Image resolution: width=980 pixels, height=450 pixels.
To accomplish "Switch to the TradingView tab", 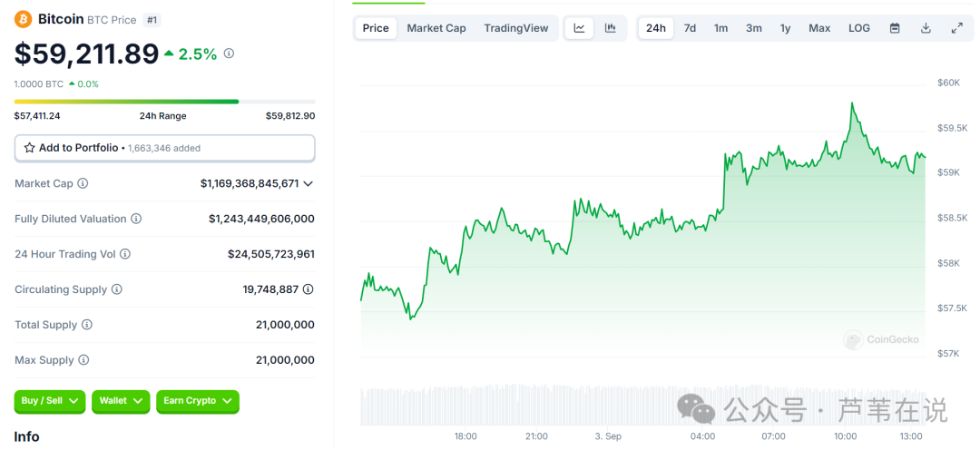I will [516, 28].
